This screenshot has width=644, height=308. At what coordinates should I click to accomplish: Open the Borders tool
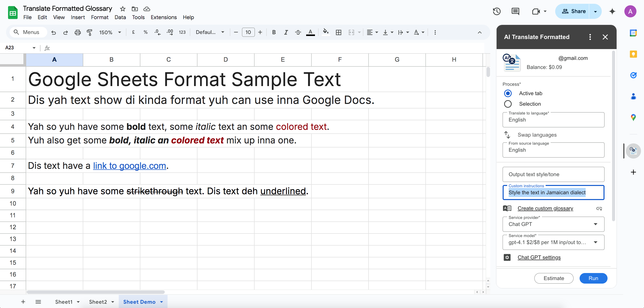339,32
